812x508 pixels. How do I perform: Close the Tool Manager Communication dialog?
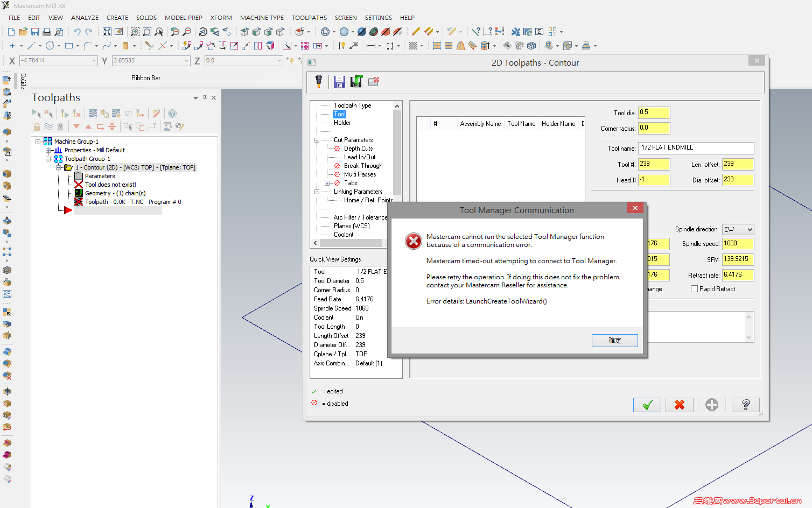635,208
